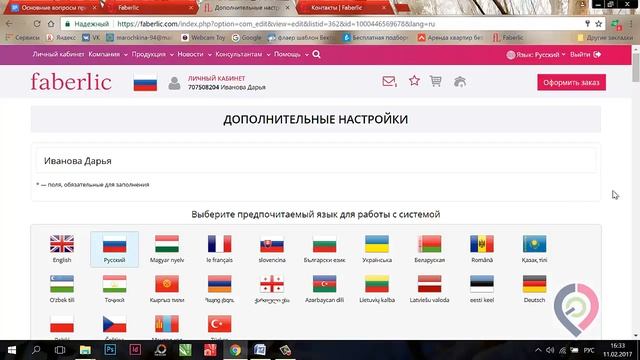Expand the Помощь menu
Screen dimensions: 640x360
click(x=291, y=54)
